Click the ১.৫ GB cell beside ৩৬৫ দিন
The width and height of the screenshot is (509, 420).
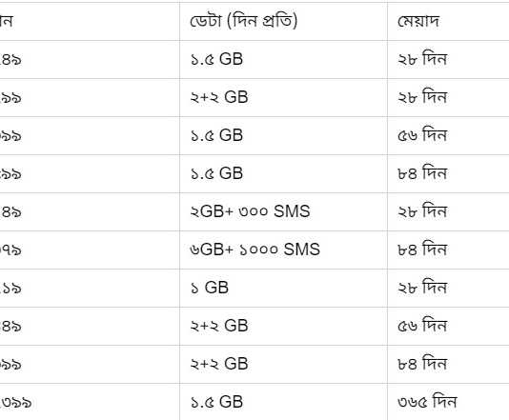[x=216, y=402]
